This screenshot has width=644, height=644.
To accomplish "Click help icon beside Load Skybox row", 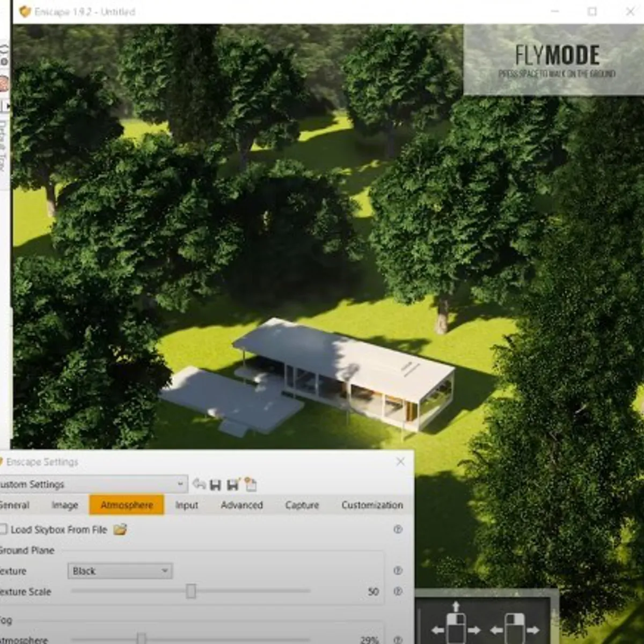I will click(398, 530).
